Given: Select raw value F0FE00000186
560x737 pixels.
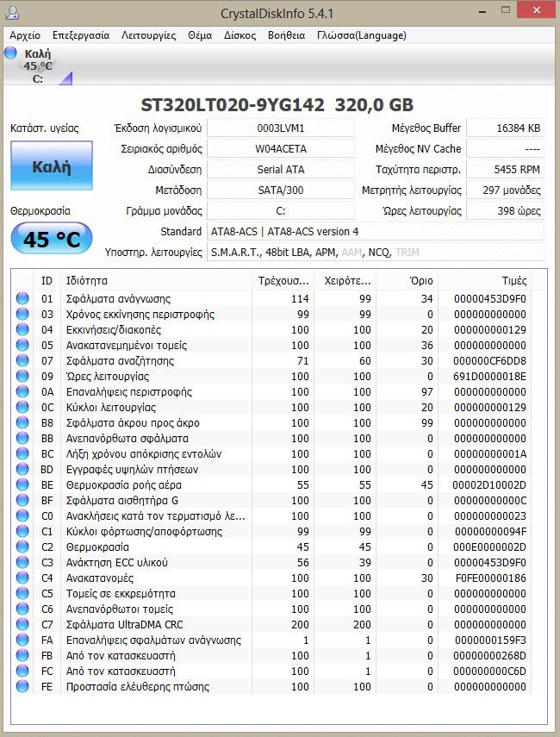Looking at the screenshot, I should [x=490, y=578].
